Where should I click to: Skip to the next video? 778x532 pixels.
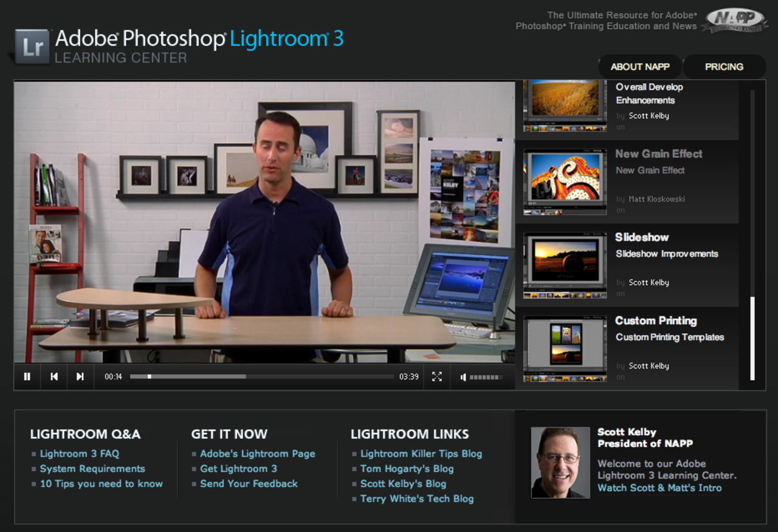(x=80, y=377)
